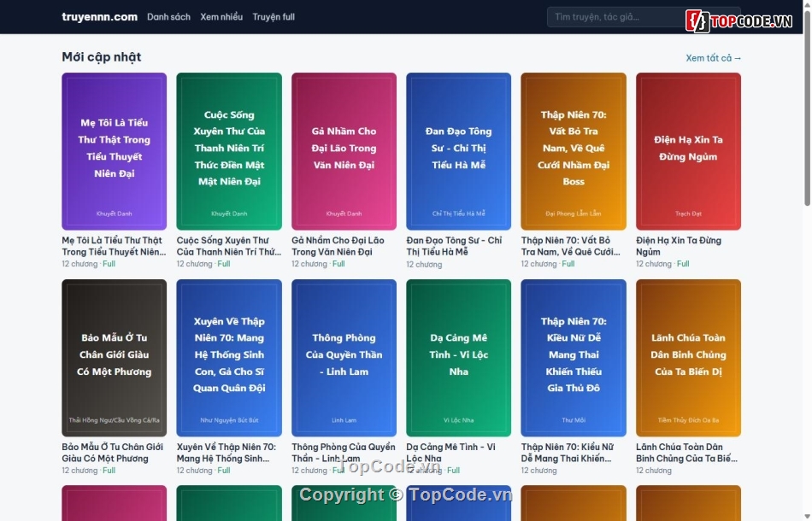This screenshot has height=521, width=812.
Task: Click the page vertical scrollbar thumb
Action: click(807, 108)
